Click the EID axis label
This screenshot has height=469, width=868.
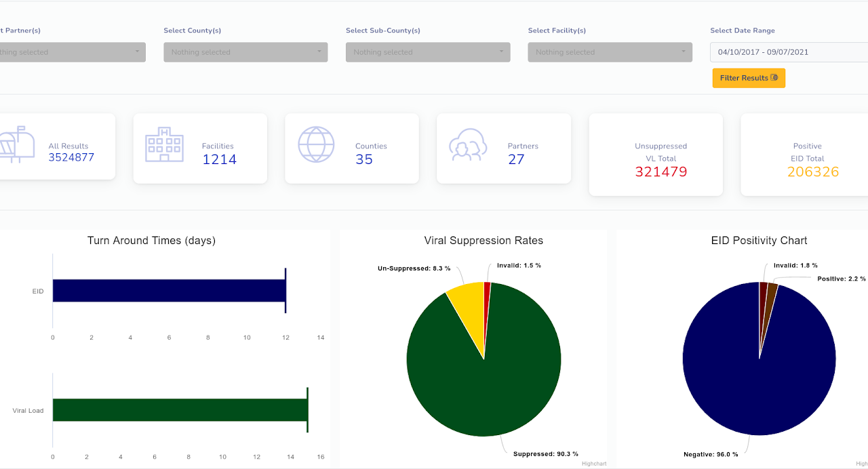(38, 291)
